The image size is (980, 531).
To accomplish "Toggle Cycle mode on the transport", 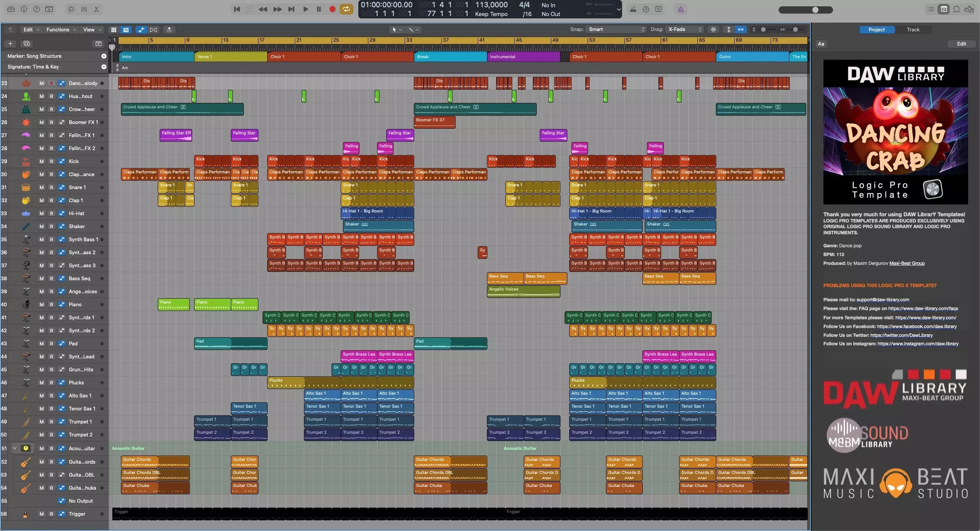I will click(346, 9).
